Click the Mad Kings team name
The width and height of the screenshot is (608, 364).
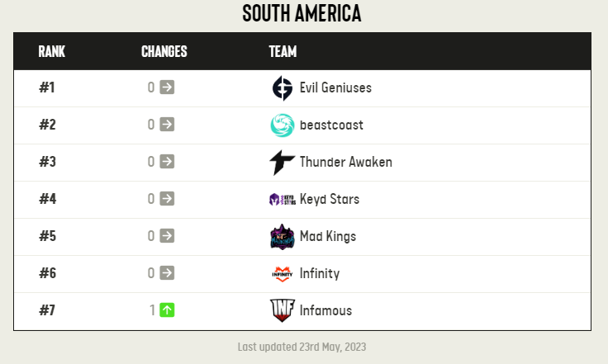(328, 236)
